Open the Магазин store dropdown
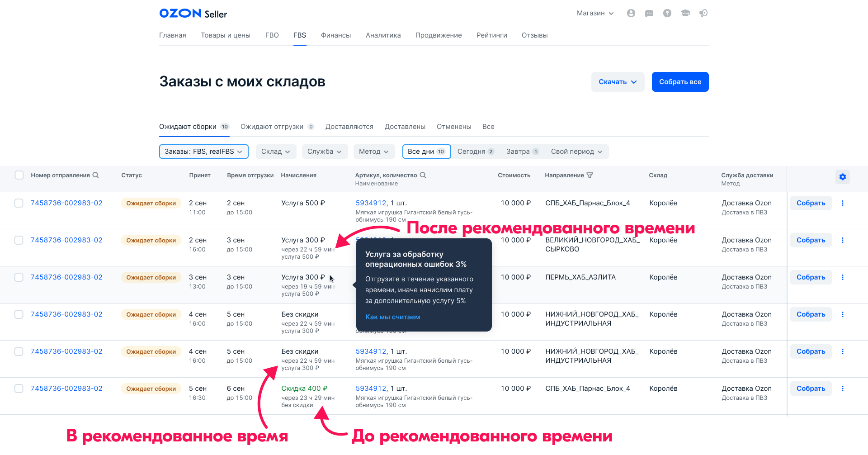This screenshot has height=455, width=868. (x=595, y=13)
